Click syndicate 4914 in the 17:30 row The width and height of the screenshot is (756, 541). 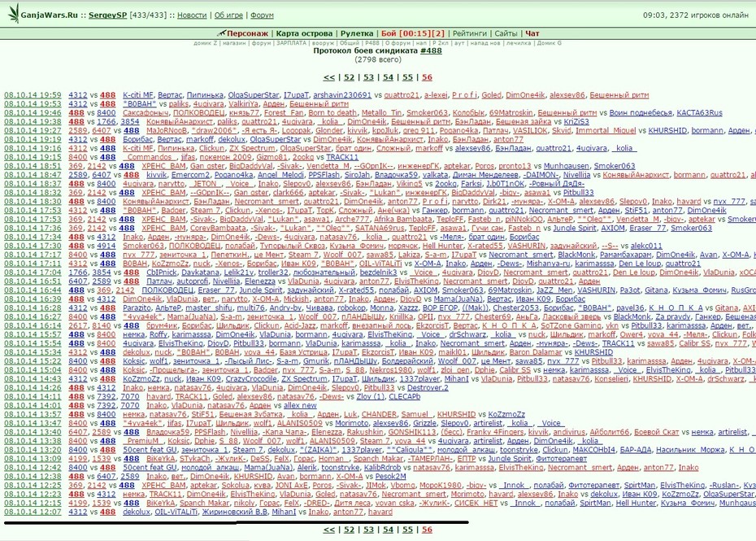(106, 246)
